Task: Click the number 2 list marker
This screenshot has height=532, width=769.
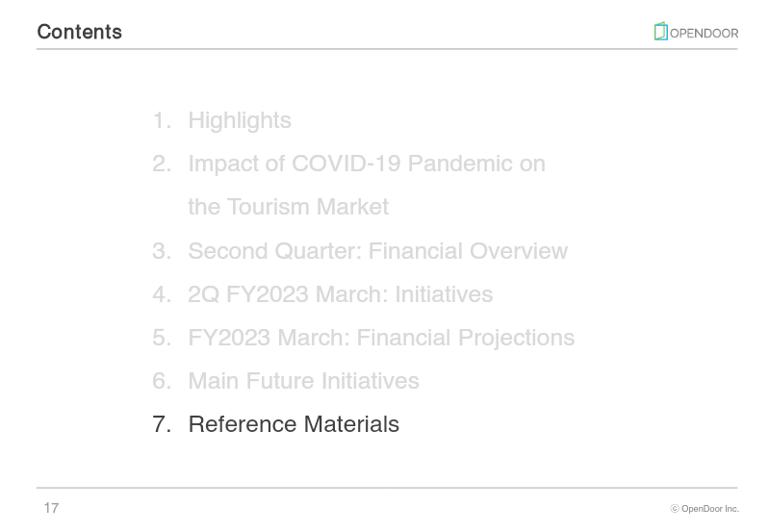Action: point(162,164)
